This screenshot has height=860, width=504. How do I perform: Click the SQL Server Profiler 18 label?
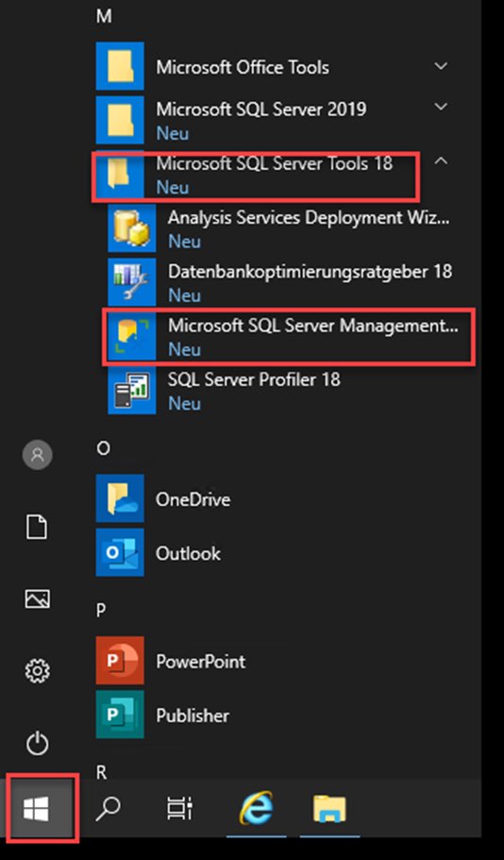tap(254, 379)
